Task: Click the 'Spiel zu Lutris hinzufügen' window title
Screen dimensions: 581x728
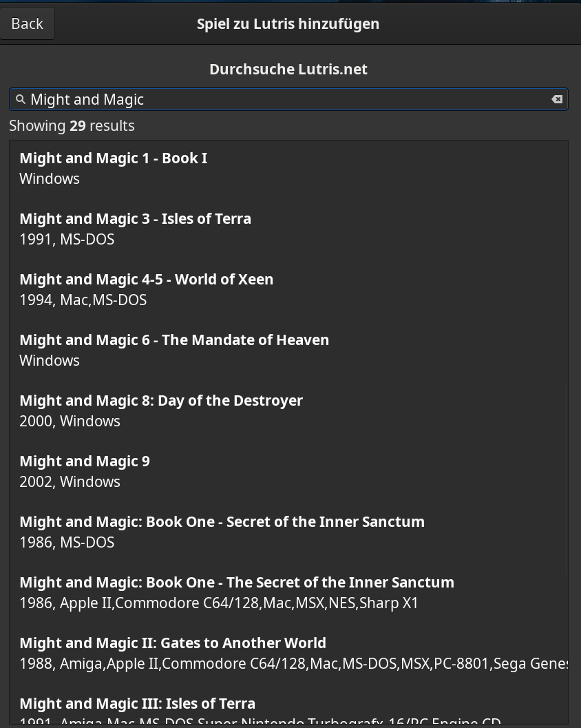Action: click(x=288, y=24)
